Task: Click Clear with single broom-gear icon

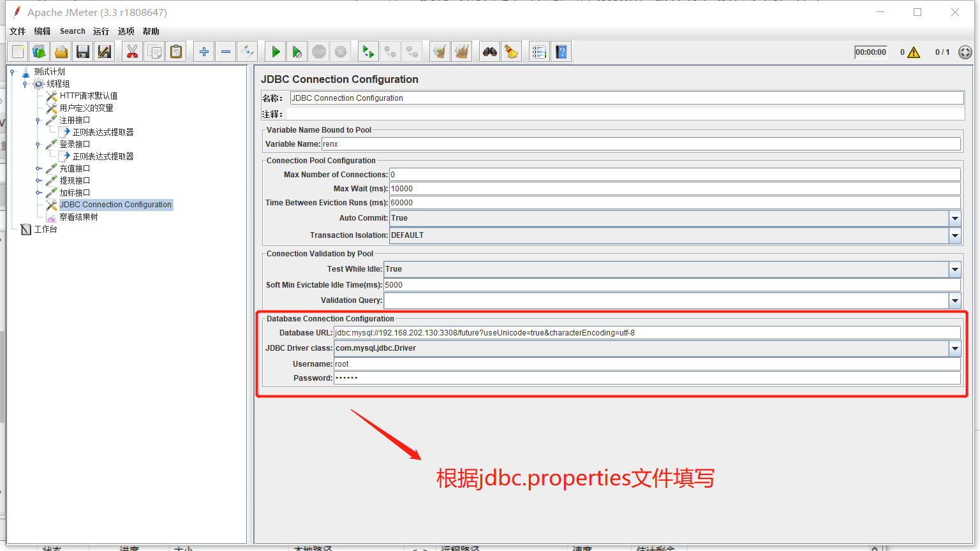Action: tap(439, 52)
